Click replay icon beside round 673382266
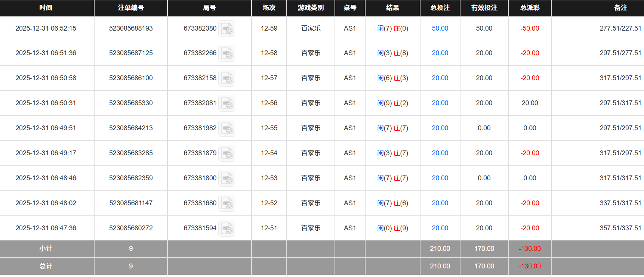The image size is (644, 277). coord(227,53)
